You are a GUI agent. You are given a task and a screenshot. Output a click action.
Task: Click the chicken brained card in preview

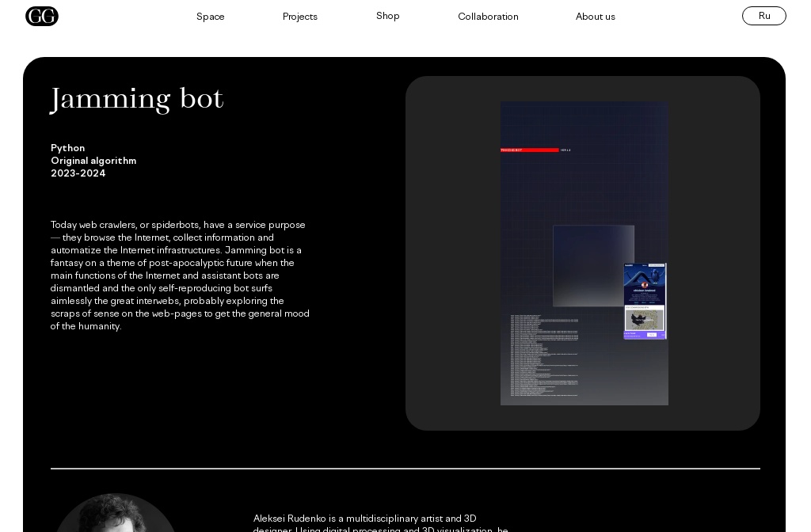(x=645, y=300)
